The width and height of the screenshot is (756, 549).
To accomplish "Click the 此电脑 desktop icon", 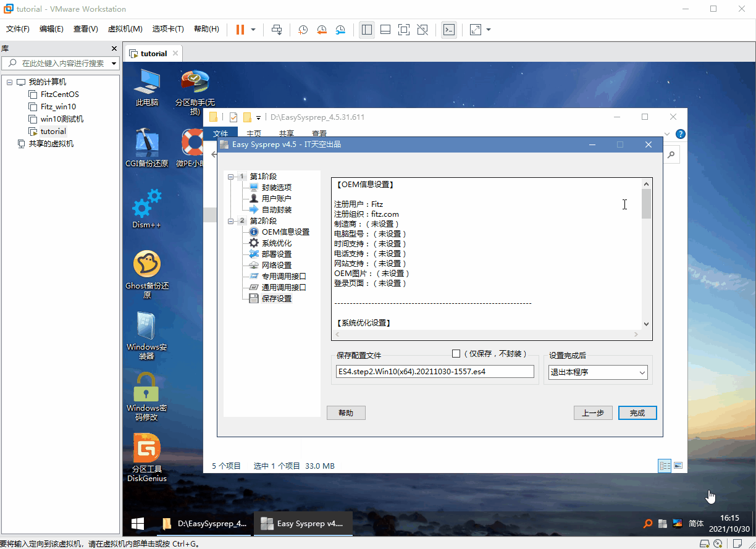I will (x=147, y=87).
